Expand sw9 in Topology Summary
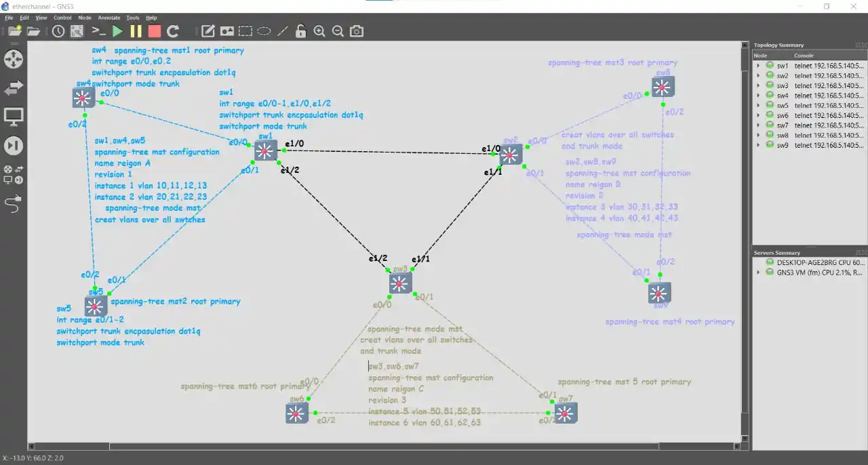Image resolution: width=868 pixels, height=465 pixels. (759, 145)
